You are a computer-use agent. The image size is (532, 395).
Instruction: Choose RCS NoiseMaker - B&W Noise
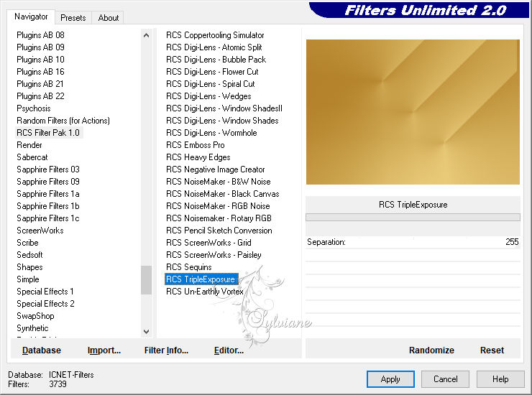pos(218,182)
